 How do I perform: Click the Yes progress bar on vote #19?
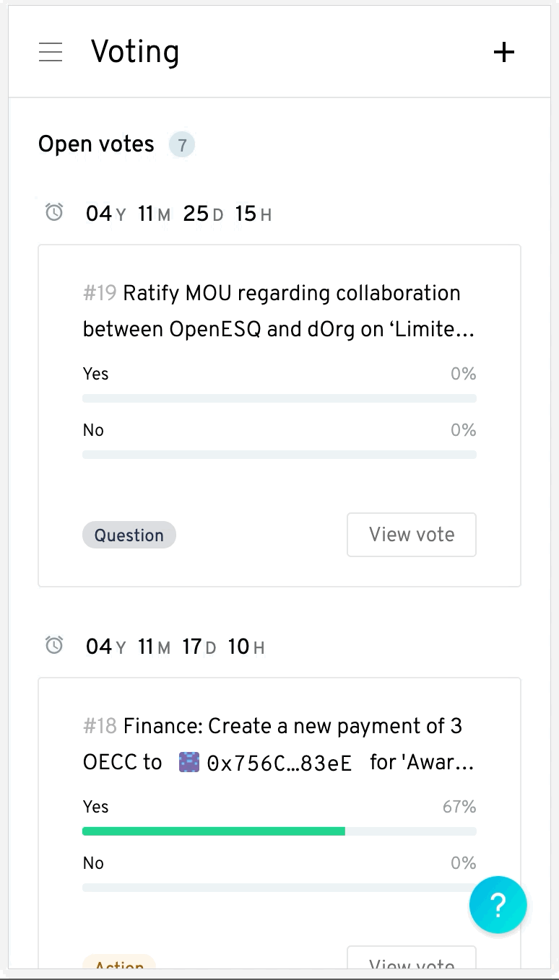[x=279, y=398]
